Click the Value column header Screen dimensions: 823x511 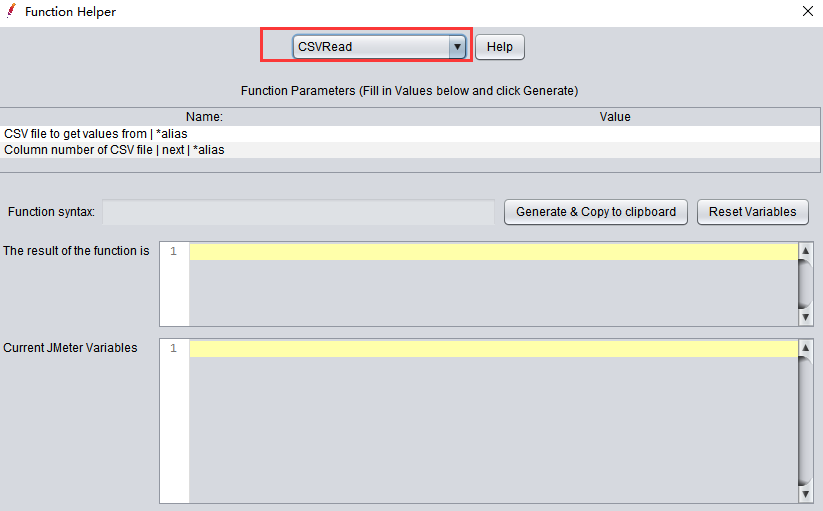(x=615, y=117)
